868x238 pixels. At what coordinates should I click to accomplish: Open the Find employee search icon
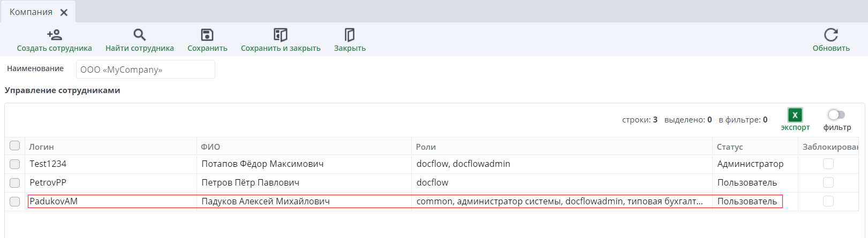[x=139, y=35]
